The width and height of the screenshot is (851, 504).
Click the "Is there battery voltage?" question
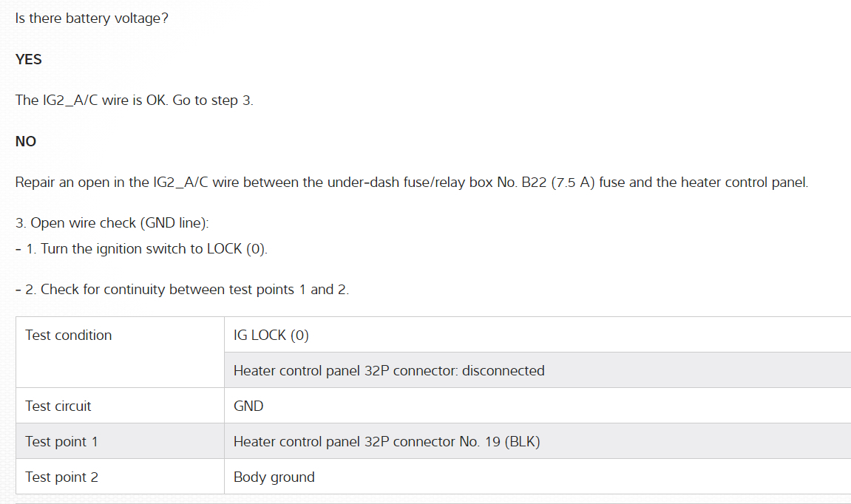tap(92, 18)
